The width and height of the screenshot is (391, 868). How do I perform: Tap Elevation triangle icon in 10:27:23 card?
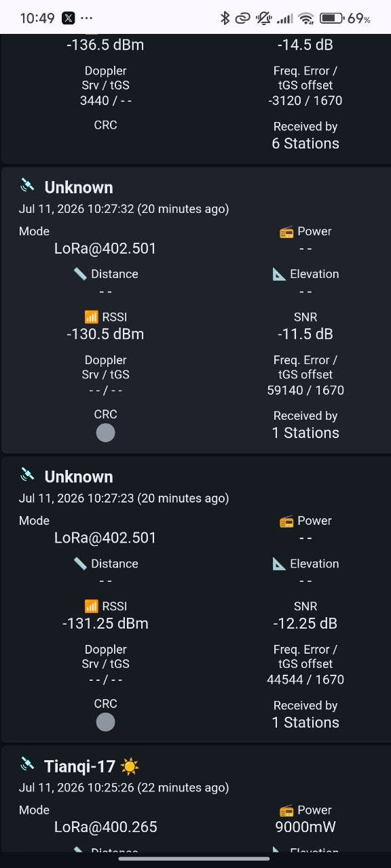[x=279, y=564]
